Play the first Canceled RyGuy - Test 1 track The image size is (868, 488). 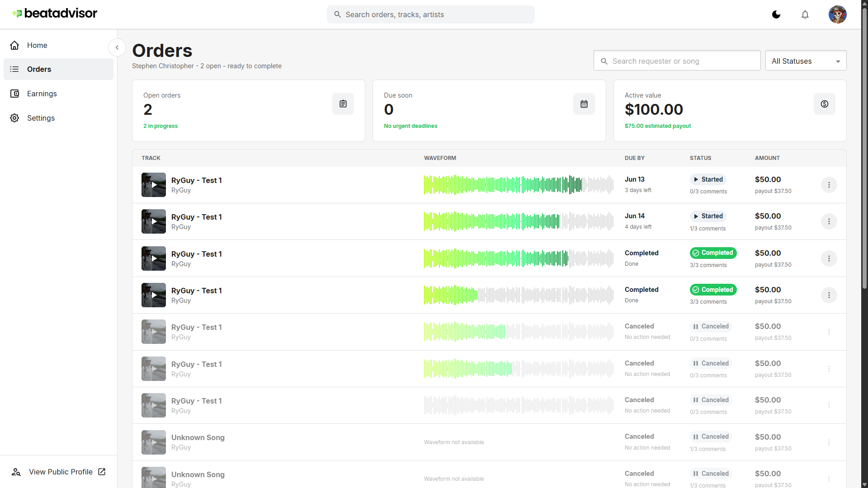coord(154,332)
